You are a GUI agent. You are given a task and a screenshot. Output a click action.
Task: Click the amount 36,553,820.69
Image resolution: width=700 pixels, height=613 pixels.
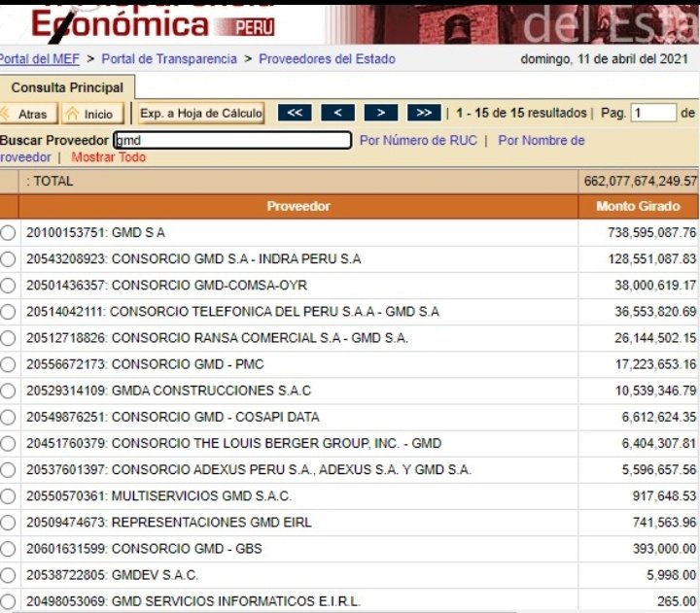(x=656, y=312)
